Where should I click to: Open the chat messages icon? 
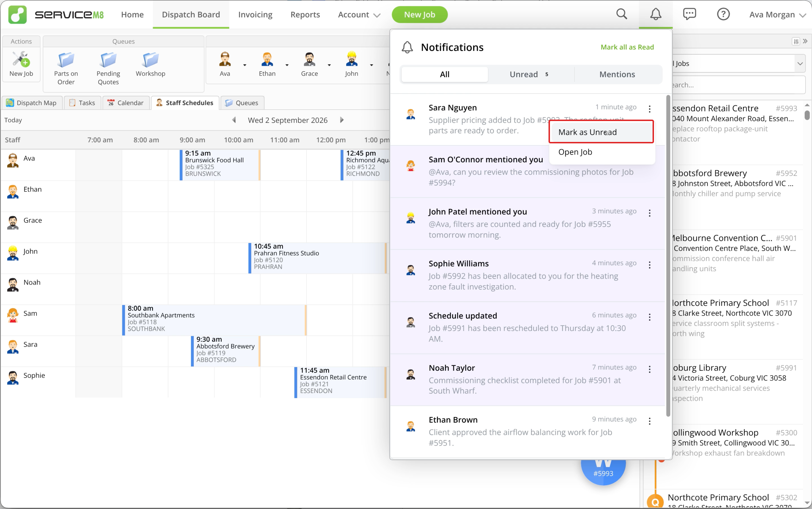click(690, 14)
